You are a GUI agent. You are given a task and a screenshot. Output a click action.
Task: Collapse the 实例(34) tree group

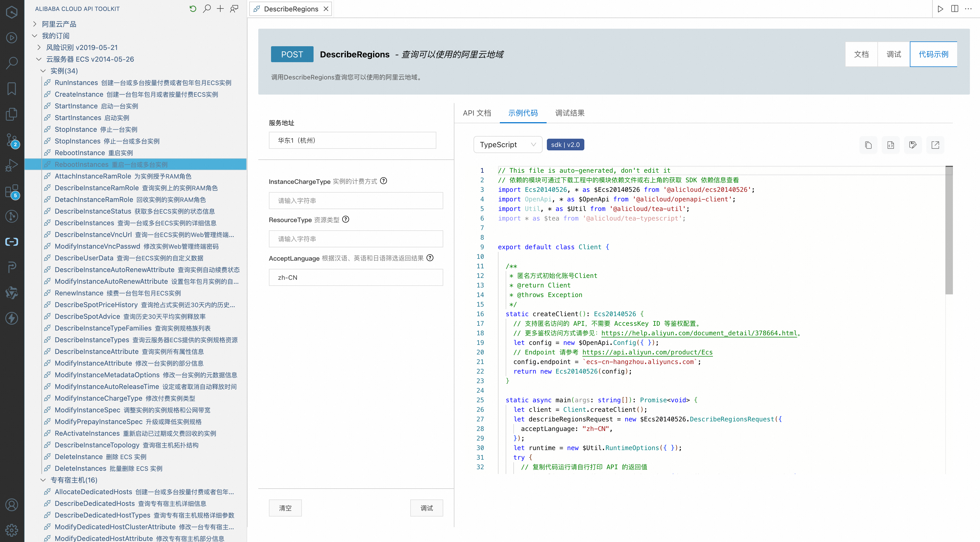point(43,71)
